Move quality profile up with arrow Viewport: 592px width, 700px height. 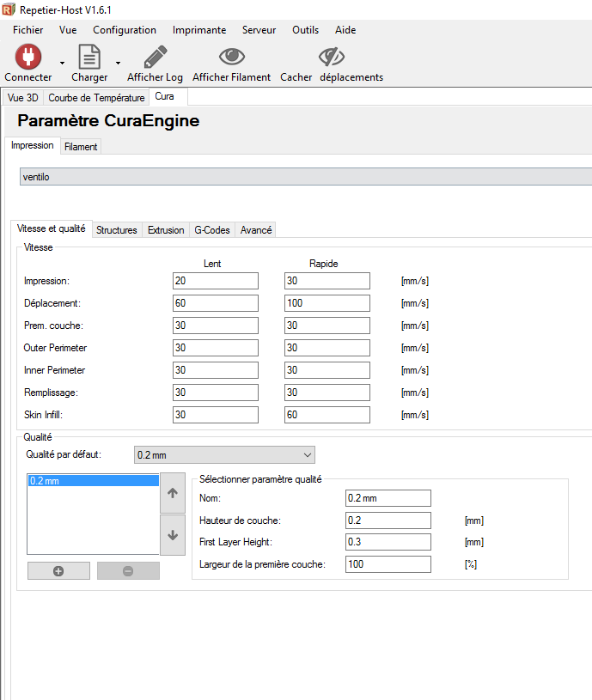tap(173, 493)
